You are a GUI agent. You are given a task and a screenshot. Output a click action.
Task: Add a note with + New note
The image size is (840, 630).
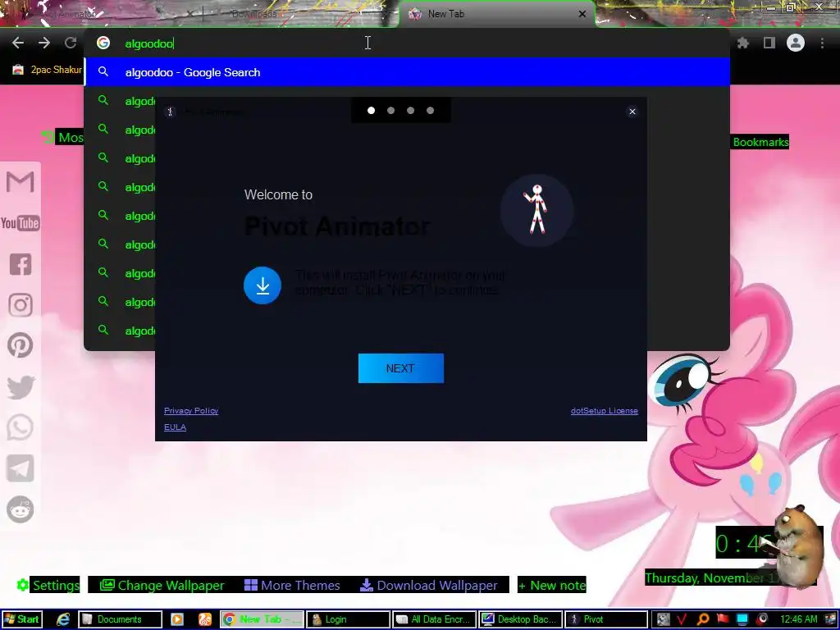[552, 585]
